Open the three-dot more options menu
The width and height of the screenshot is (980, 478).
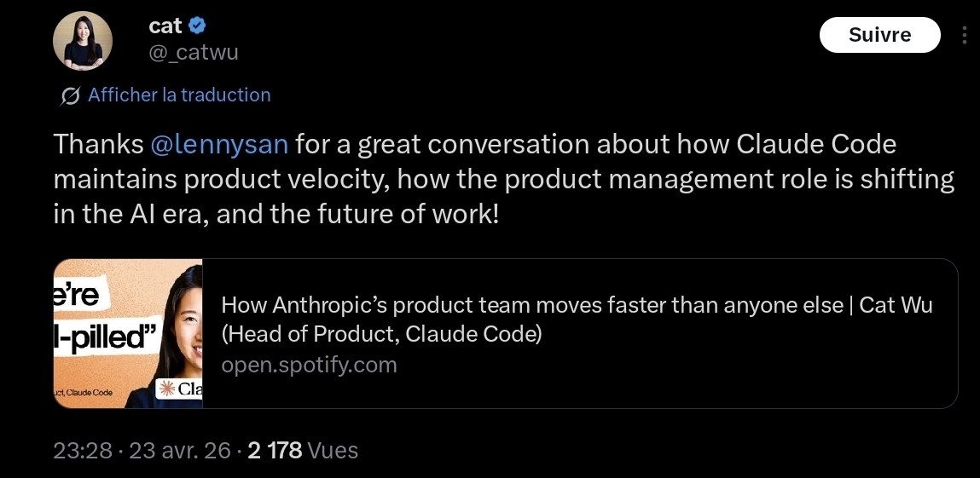point(965,36)
